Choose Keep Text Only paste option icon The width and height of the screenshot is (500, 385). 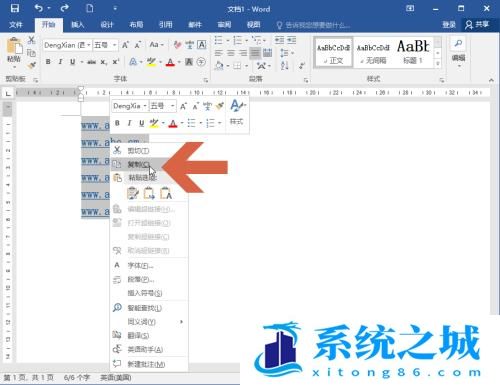point(166,193)
